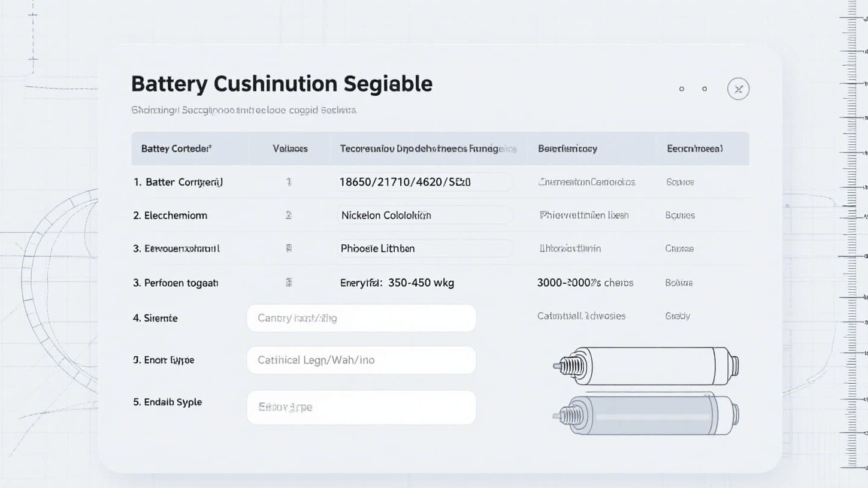Click the upper outlined battery cell illustration
This screenshot has width=868, height=488.
click(x=646, y=365)
